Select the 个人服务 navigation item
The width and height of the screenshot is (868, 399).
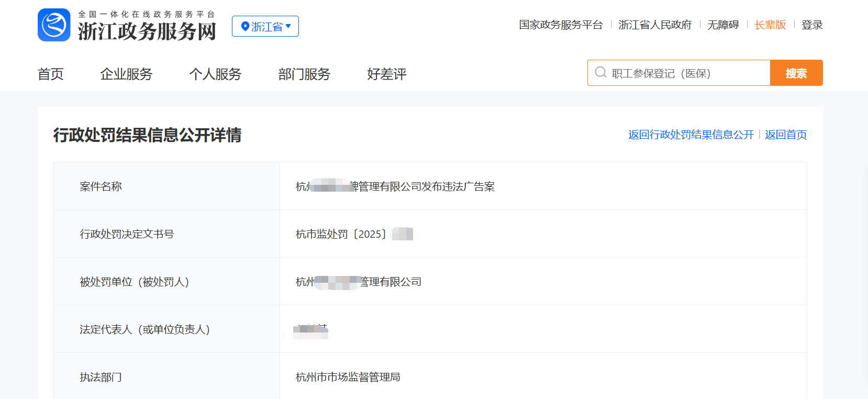point(215,74)
